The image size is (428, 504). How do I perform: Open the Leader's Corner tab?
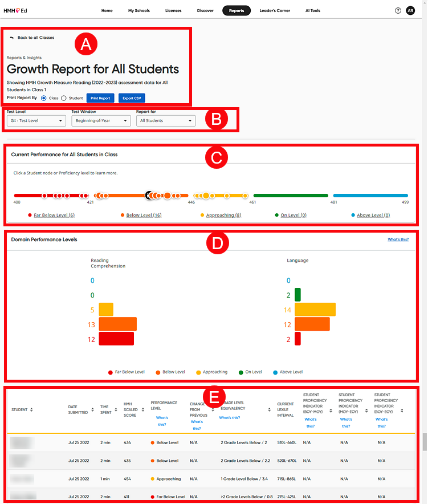tap(275, 11)
